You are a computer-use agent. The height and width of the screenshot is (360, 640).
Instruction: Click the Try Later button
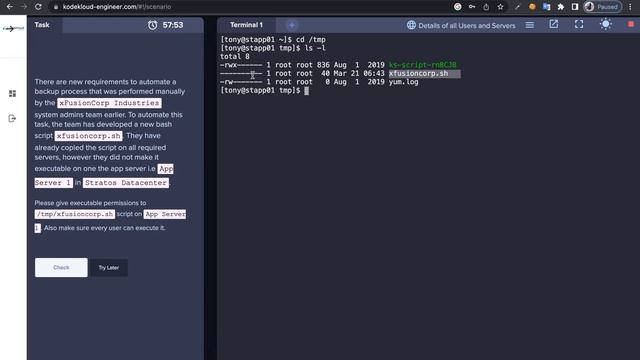pyautogui.click(x=109, y=268)
